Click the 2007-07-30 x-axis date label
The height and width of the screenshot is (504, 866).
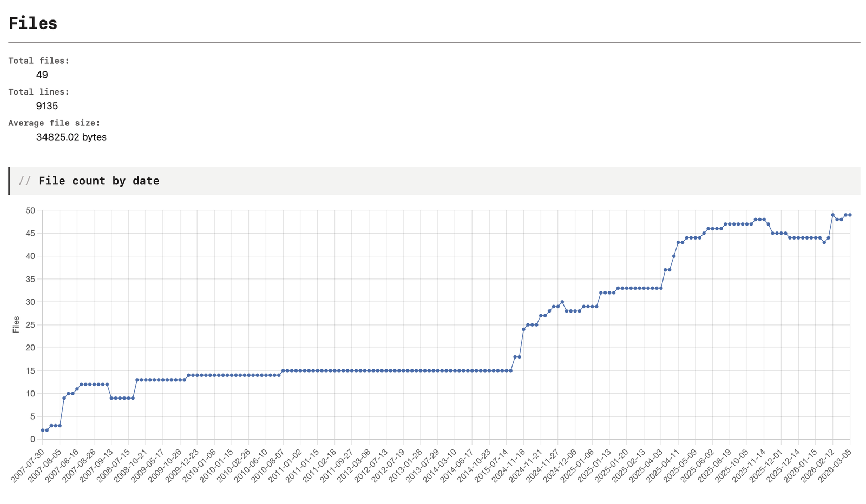27,466
